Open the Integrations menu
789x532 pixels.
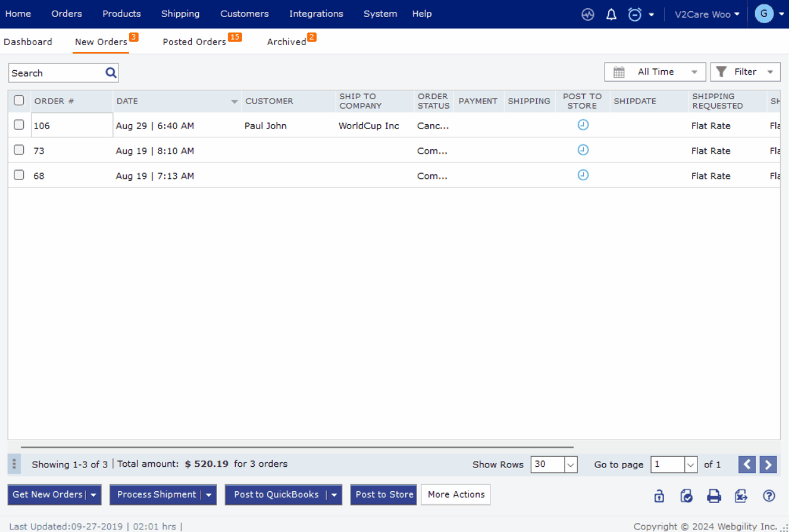tap(315, 14)
